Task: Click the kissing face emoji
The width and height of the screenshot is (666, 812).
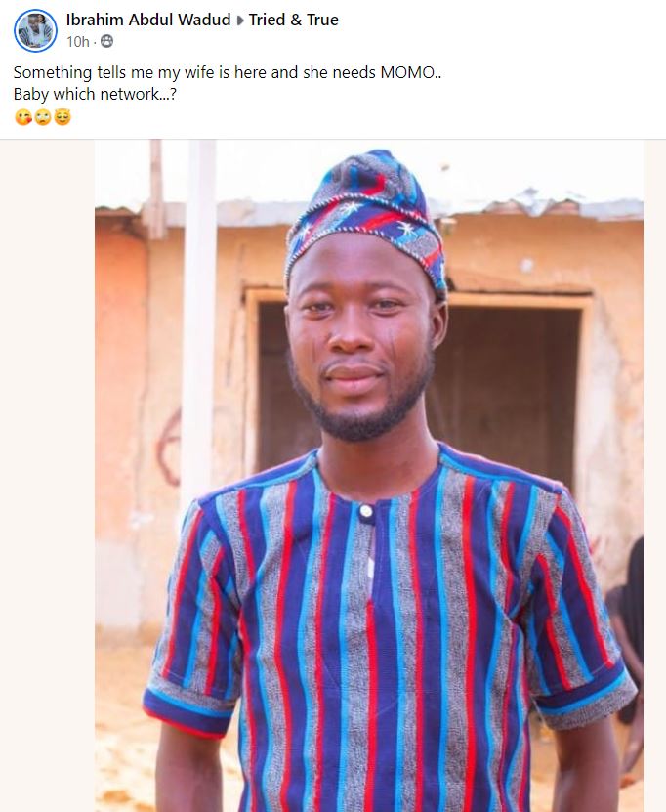Action: (23, 117)
